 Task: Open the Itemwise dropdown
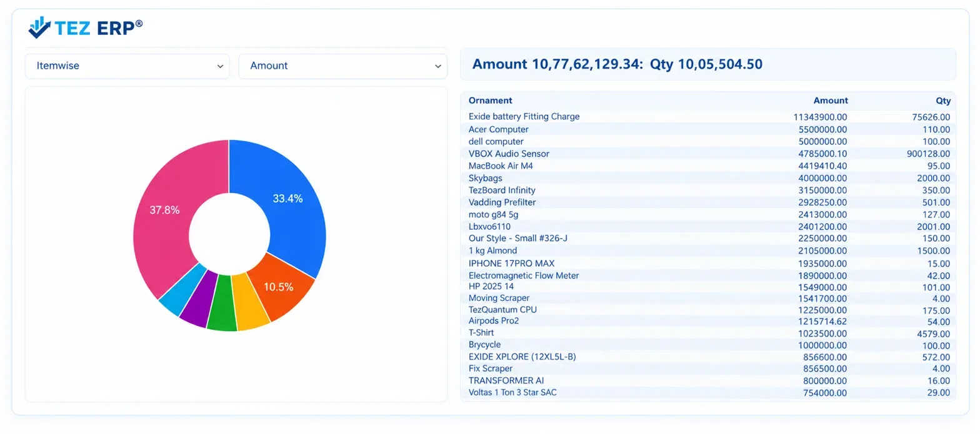(x=127, y=66)
